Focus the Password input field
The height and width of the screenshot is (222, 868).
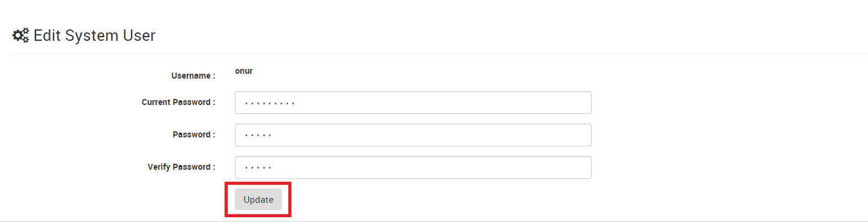pyautogui.click(x=413, y=135)
